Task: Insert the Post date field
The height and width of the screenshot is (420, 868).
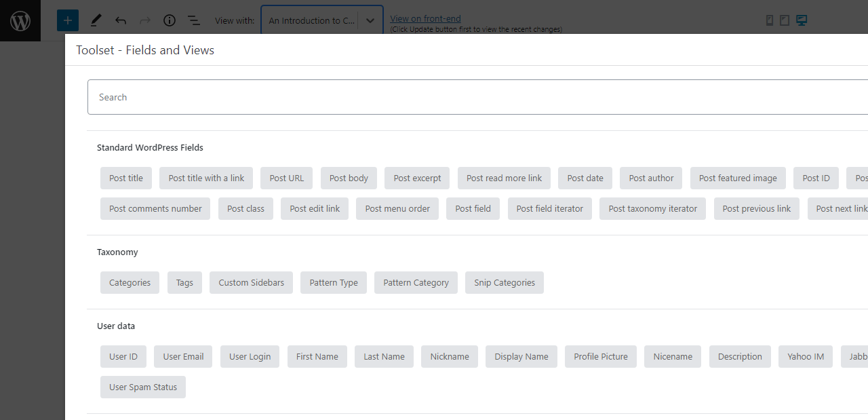Action: (x=585, y=178)
